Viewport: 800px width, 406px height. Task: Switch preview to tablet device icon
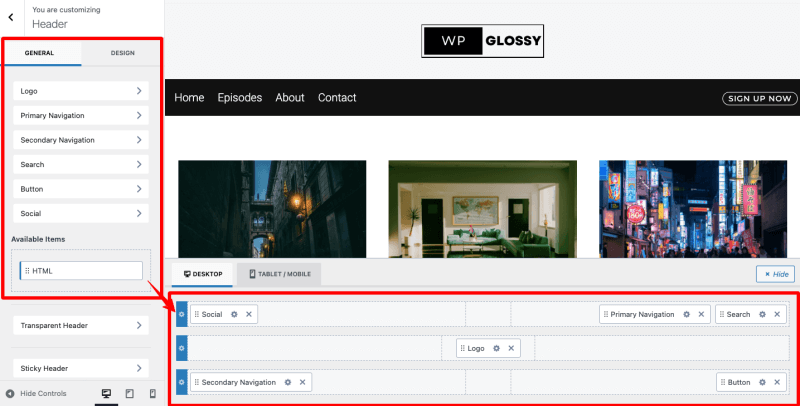130,393
